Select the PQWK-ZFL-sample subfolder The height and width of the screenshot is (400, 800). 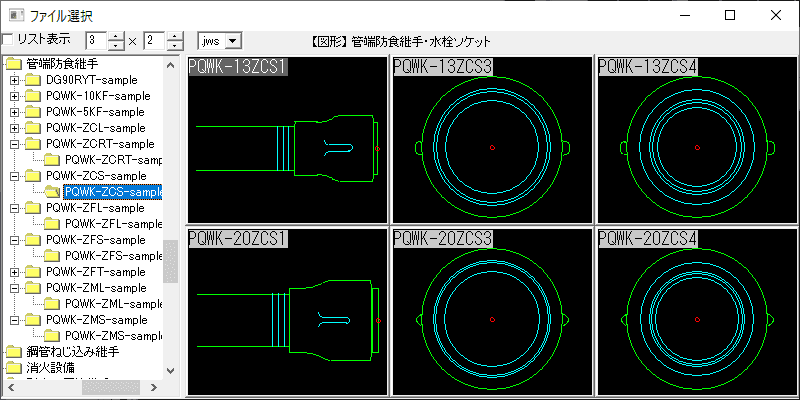[x=112, y=224]
